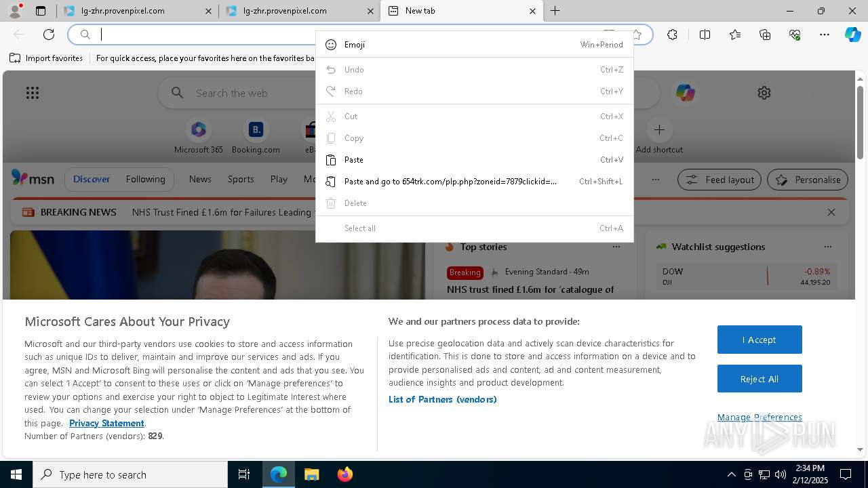The height and width of the screenshot is (488, 868).
Task: Open Copilot sidebar icon
Action: pos(852,35)
